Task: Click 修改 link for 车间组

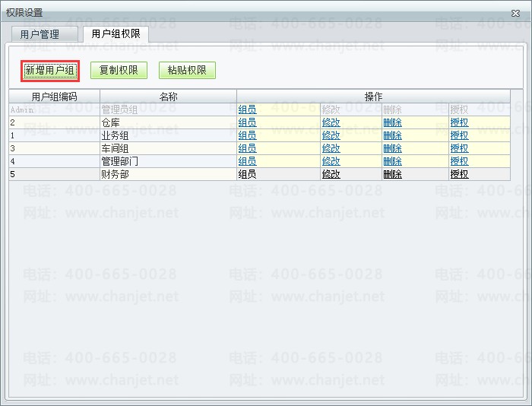Action: 331,148
